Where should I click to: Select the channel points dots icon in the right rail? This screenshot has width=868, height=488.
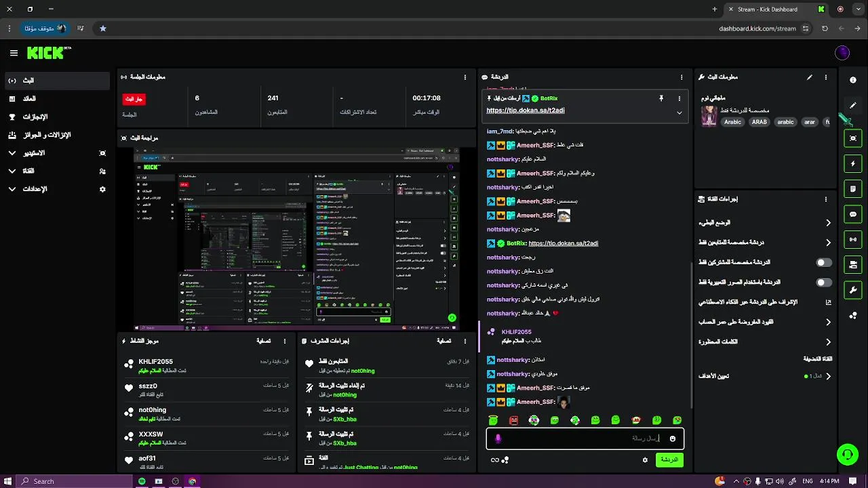click(x=853, y=315)
